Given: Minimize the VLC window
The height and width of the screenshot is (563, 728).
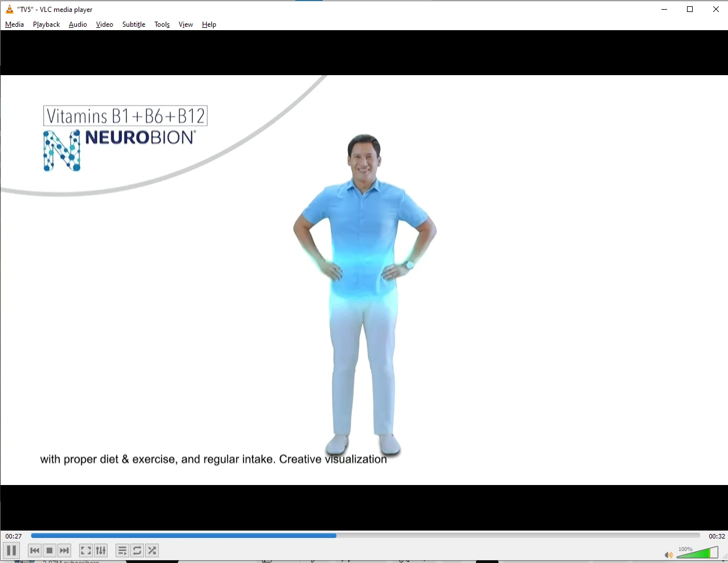Looking at the screenshot, I should point(664,9).
